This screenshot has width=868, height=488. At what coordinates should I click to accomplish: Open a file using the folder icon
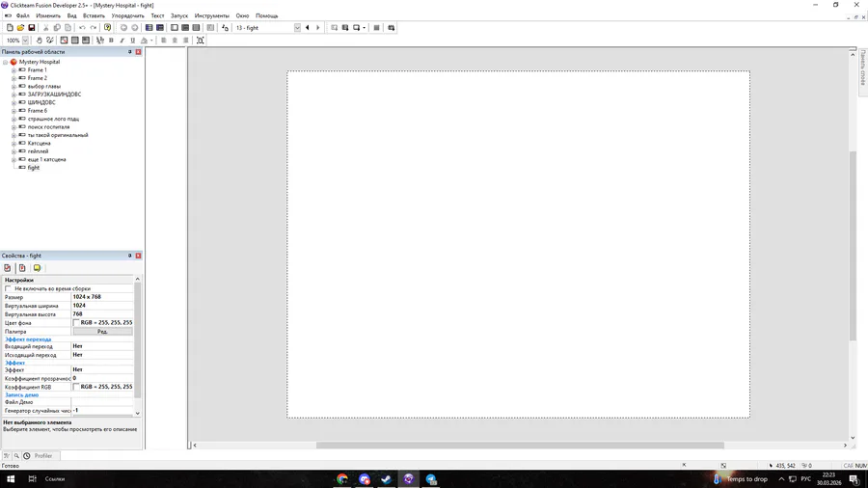(x=20, y=28)
